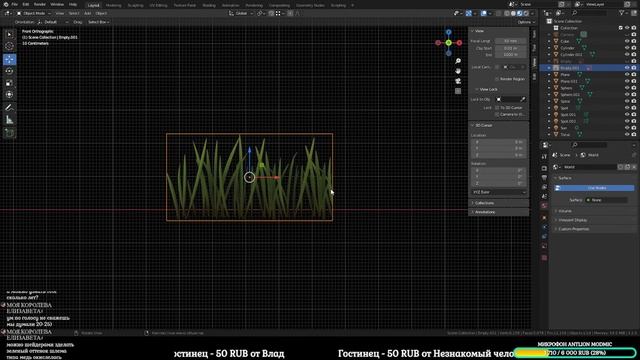The image size is (640, 360).
Task: Toggle camera view icon in viewport
Action: (458, 81)
